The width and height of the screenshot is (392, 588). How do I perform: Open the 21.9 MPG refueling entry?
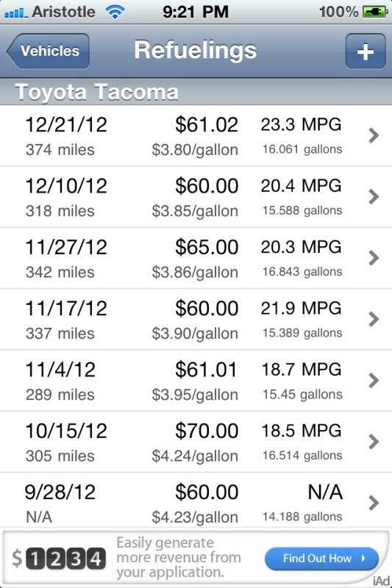click(196, 319)
